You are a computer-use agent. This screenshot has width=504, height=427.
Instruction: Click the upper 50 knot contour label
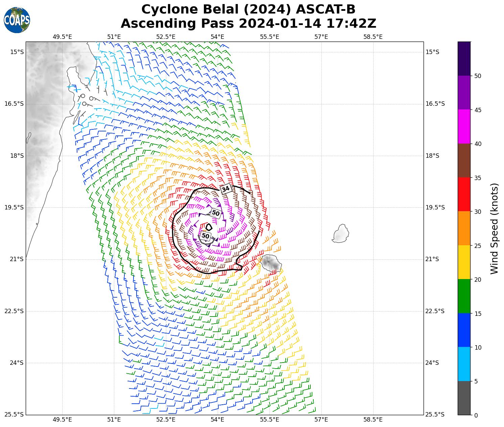pyautogui.click(x=215, y=213)
